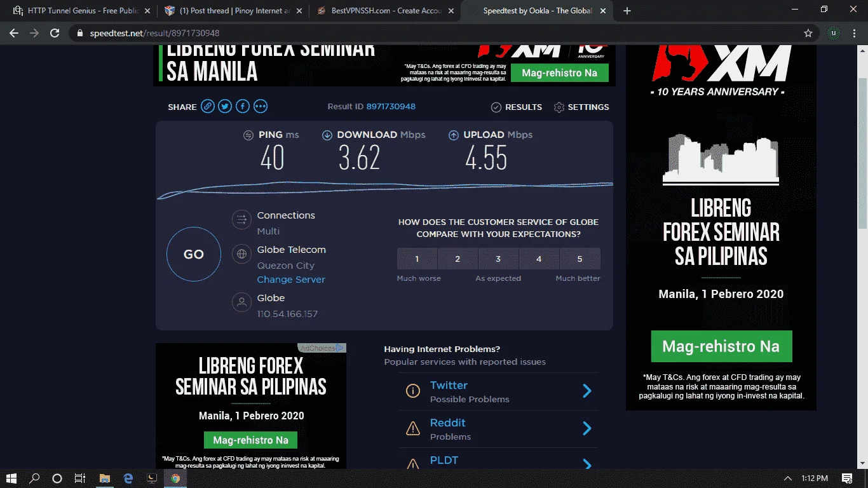Image resolution: width=868 pixels, height=488 pixels.
Task: Open Windows taskbar search
Action: 34,478
